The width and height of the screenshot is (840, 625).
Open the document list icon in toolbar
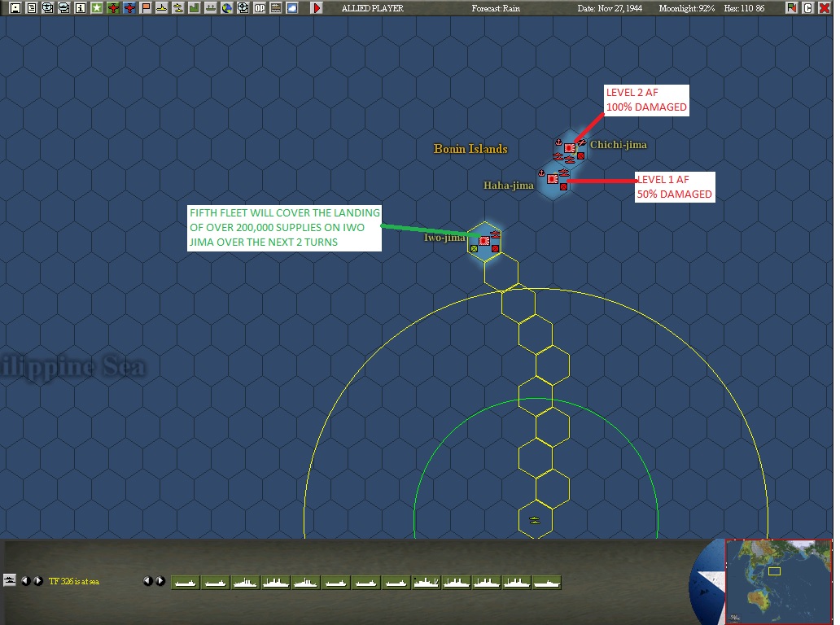32,8
